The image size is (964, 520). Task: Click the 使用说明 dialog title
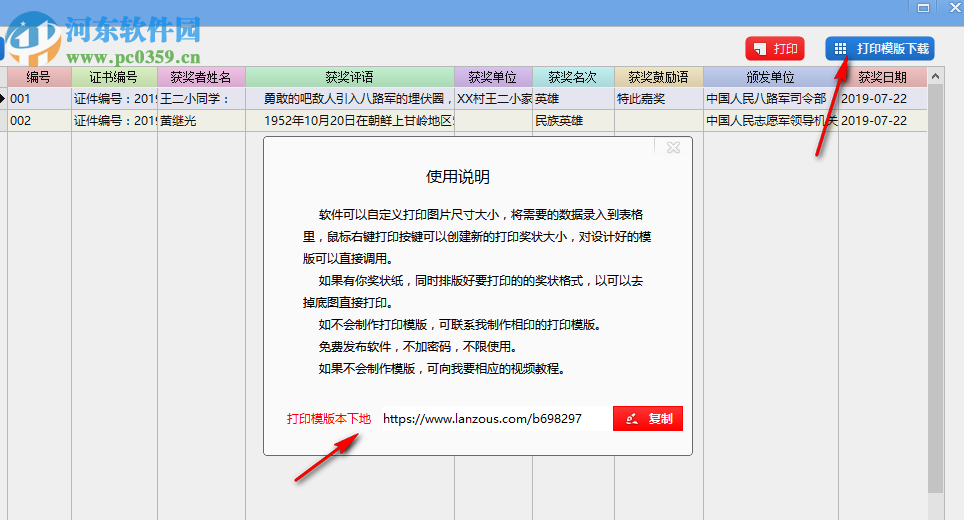(x=458, y=177)
